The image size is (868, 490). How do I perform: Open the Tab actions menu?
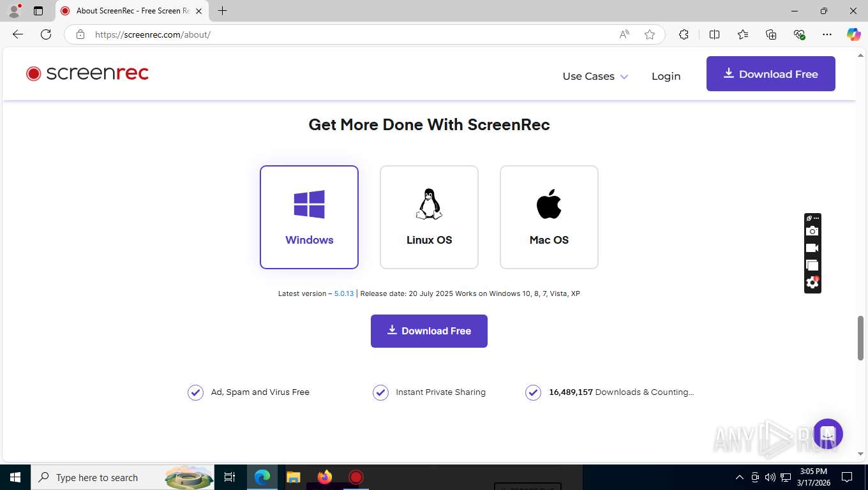[38, 11]
